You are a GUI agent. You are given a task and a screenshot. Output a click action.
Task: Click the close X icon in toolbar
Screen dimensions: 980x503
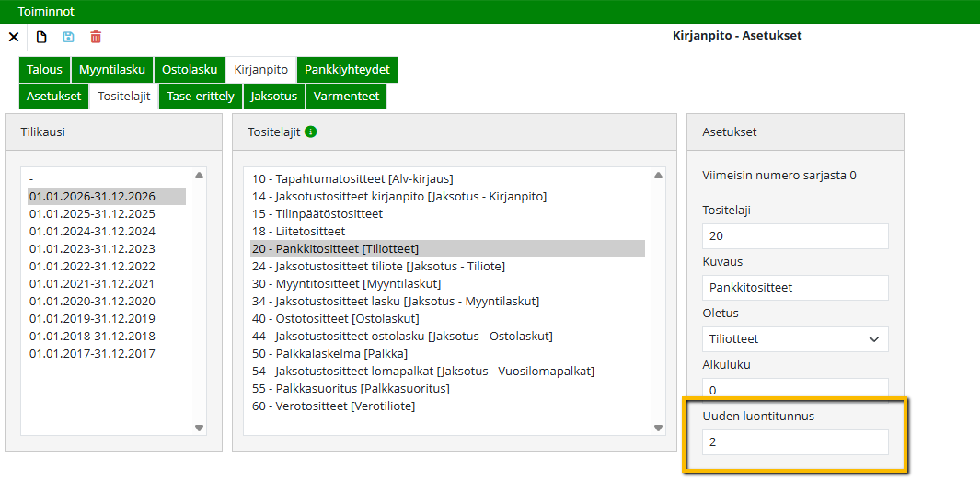[x=14, y=37]
